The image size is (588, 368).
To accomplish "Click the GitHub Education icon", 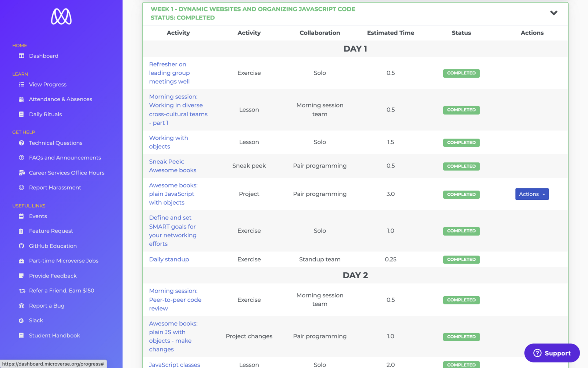I will click(21, 246).
